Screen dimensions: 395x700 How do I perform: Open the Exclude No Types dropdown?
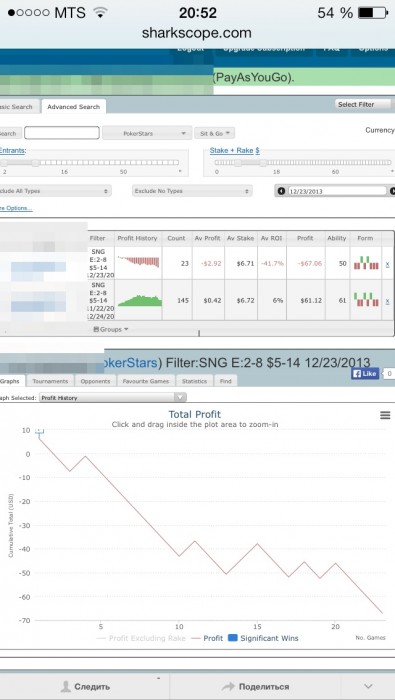[x=192, y=191]
